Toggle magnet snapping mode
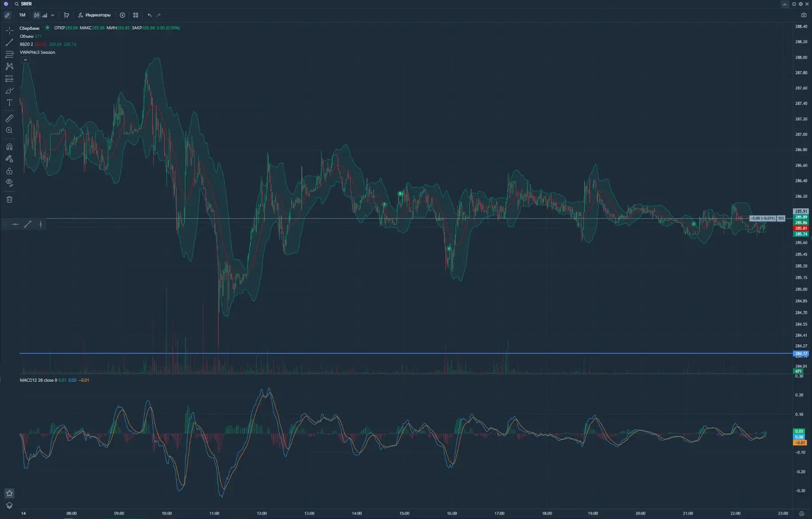Viewport: 812px width, 519px height. click(x=9, y=147)
